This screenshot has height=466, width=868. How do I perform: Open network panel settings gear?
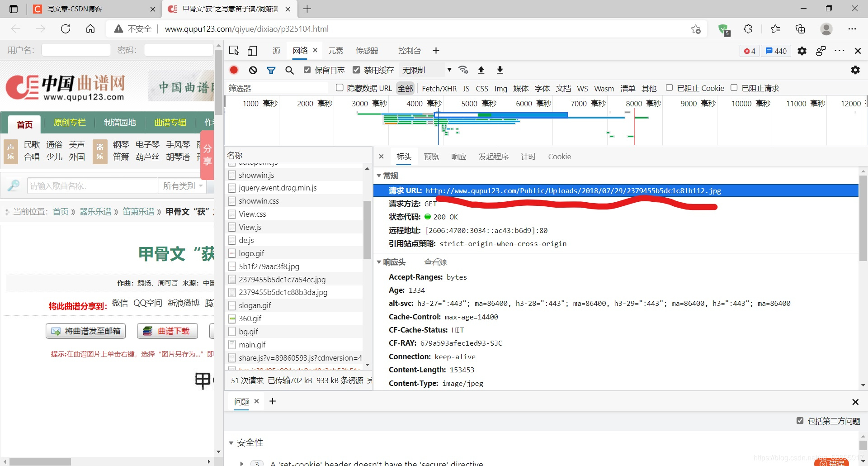point(855,70)
